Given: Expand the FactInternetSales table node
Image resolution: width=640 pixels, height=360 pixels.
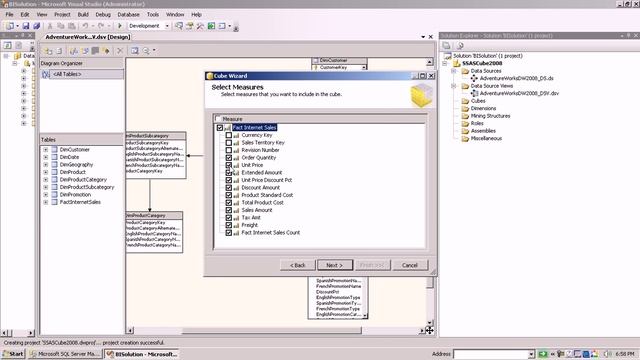Looking at the screenshot, I should [x=46, y=202].
